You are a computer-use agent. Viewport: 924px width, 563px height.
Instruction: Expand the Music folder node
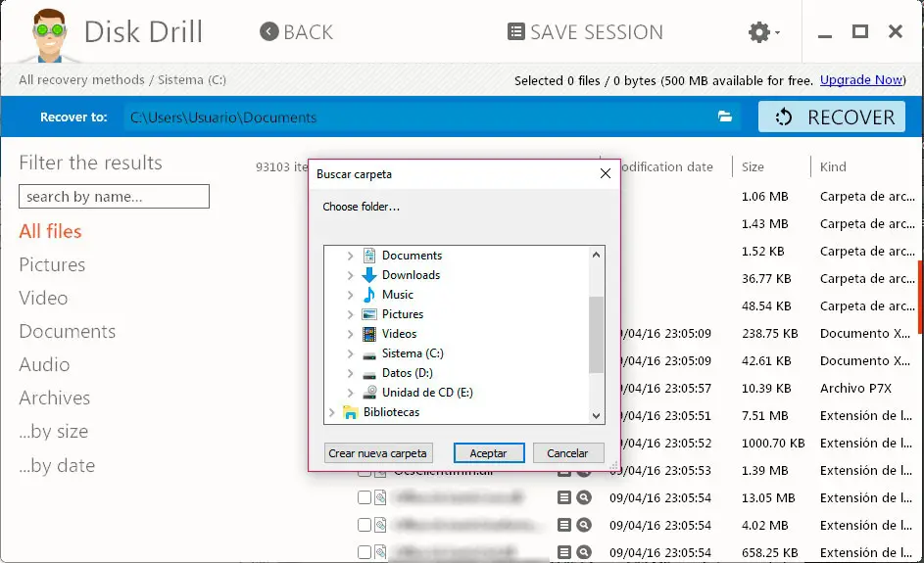(350, 295)
